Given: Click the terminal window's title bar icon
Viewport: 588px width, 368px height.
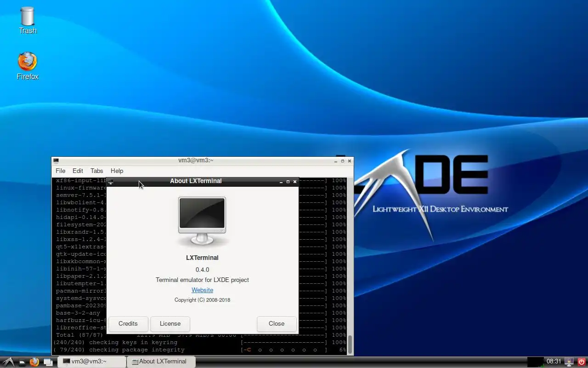Looking at the screenshot, I should point(56,161).
